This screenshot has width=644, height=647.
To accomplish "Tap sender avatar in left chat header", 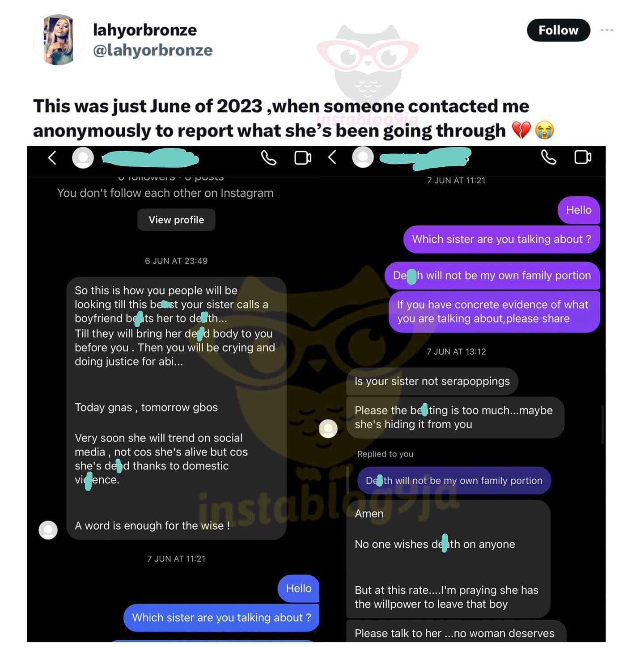I will click(83, 158).
